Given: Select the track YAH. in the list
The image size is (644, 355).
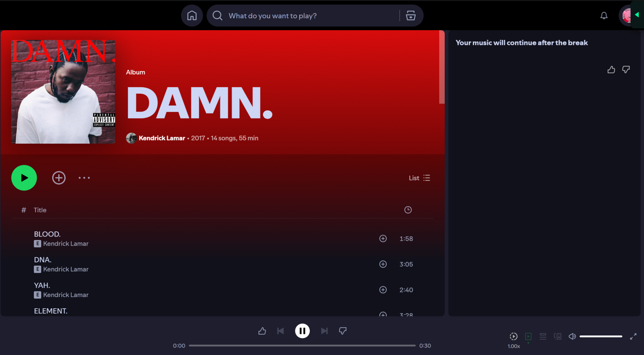Looking at the screenshot, I should [42, 285].
